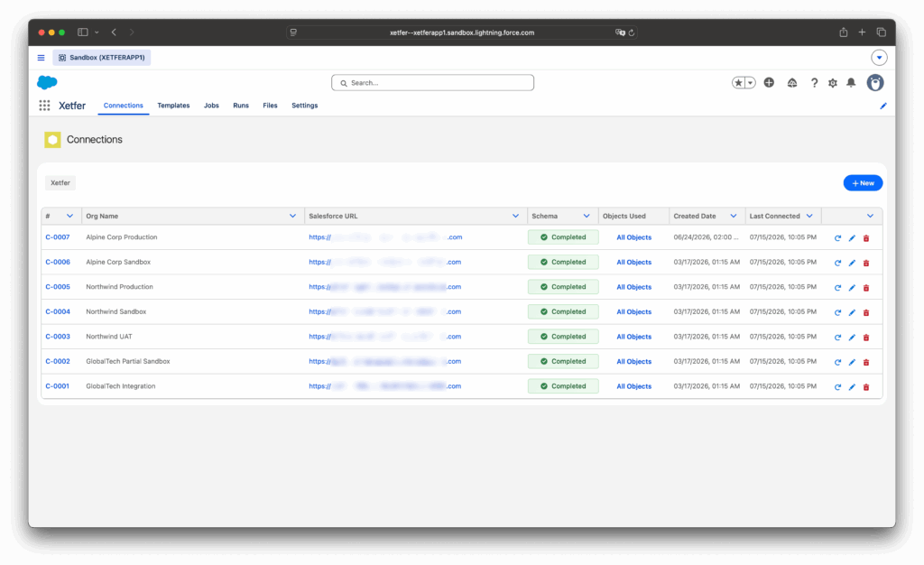
Task: Open the Created Date column dropdown
Action: 733,217
